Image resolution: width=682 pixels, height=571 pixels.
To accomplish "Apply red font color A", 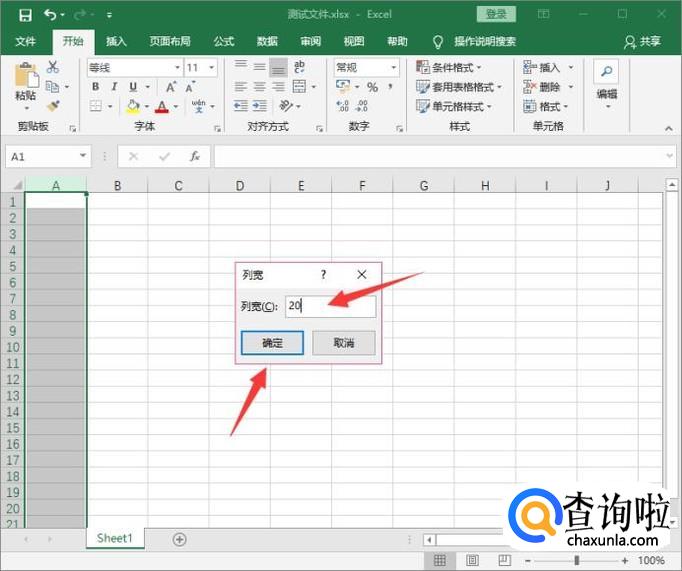I will (x=162, y=107).
